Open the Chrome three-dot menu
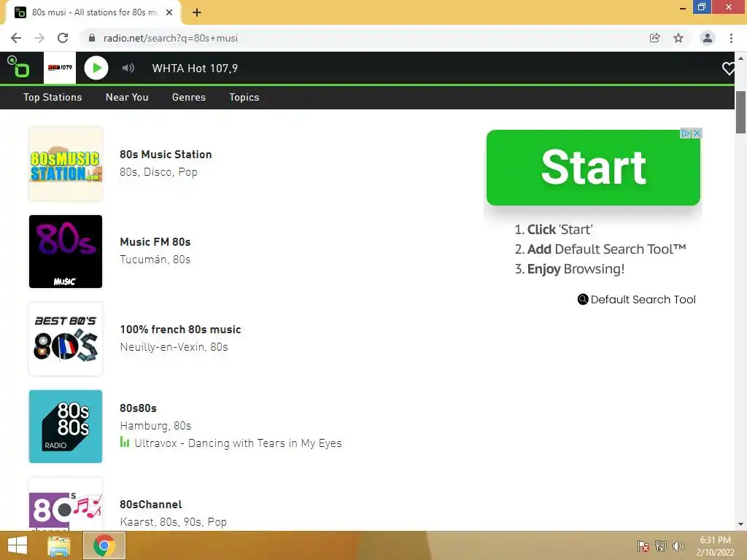The width and height of the screenshot is (747, 560). tap(731, 38)
